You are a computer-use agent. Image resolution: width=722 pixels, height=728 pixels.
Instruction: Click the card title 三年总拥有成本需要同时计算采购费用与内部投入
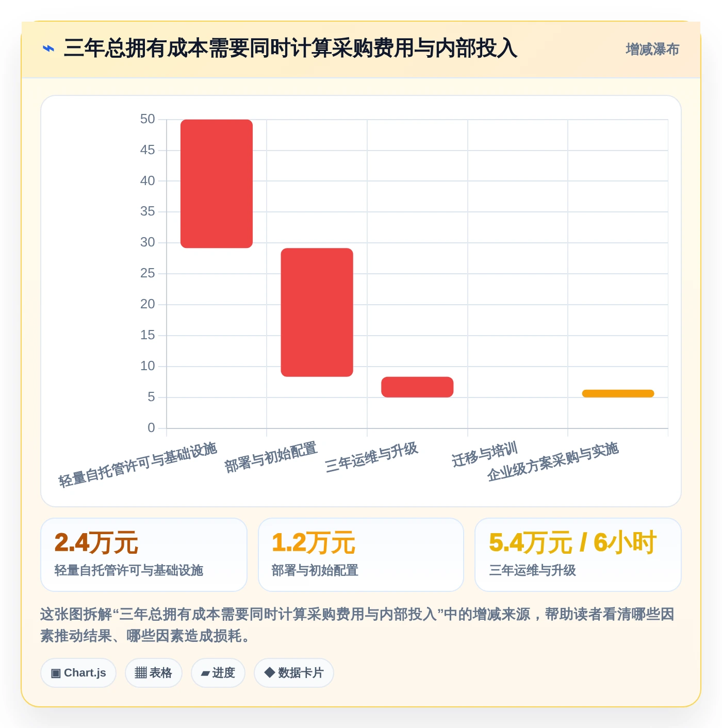[x=290, y=48]
